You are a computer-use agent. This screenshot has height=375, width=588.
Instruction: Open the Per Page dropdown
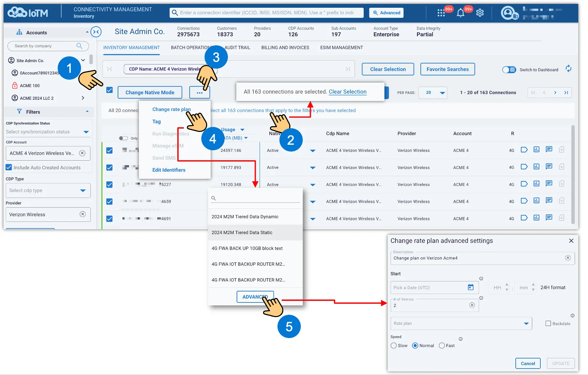pyautogui.click(x=433, y=93)
